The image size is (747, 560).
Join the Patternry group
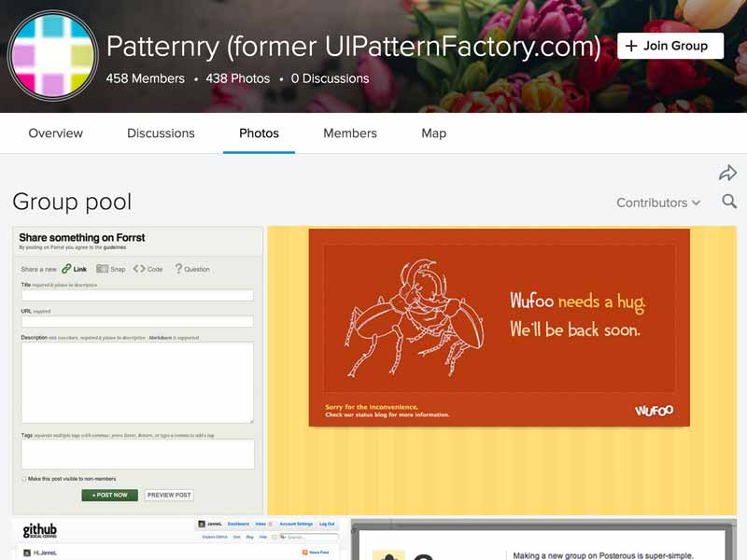click(x=672, y=45)
